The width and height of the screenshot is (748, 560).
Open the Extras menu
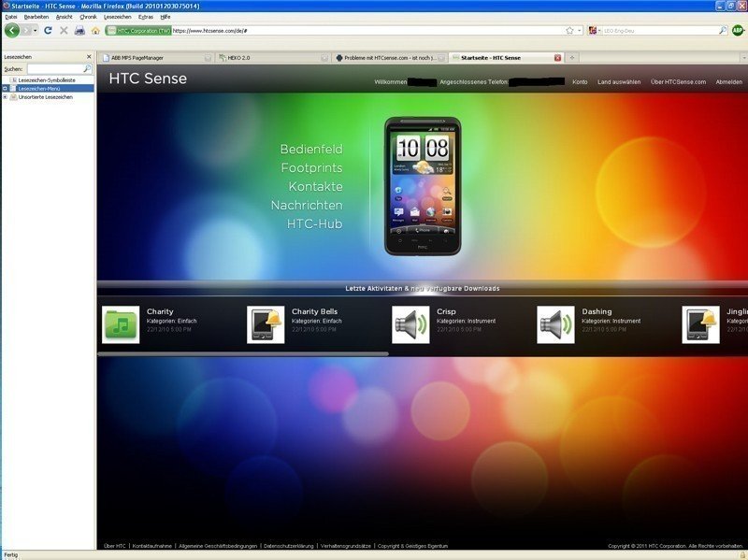146,17
